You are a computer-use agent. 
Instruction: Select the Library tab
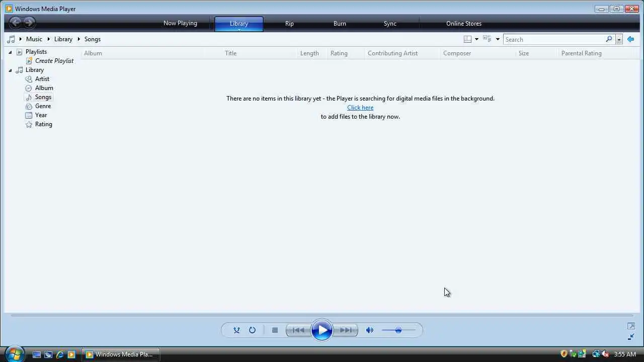coord(238,24)
